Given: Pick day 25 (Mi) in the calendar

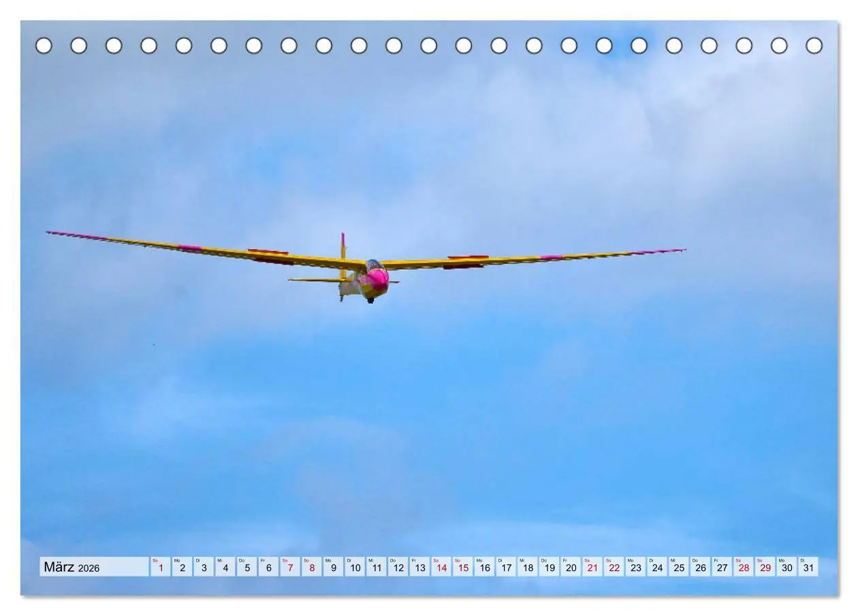Looking at the screenshot, I should [x=679, y=567].
